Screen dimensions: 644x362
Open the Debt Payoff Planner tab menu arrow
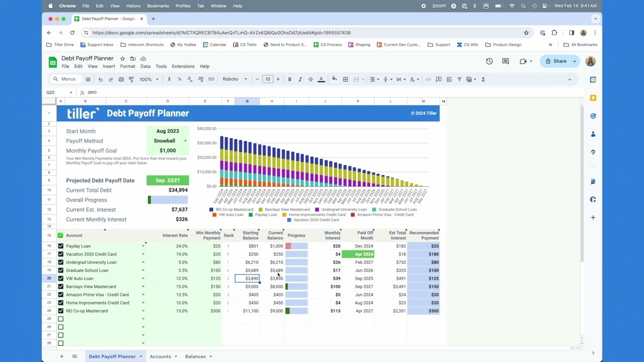(x=140, y=356)
